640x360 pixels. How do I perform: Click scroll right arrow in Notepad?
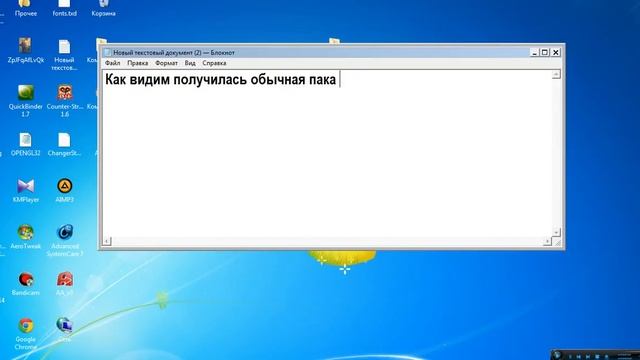click(x=547, y=241)
